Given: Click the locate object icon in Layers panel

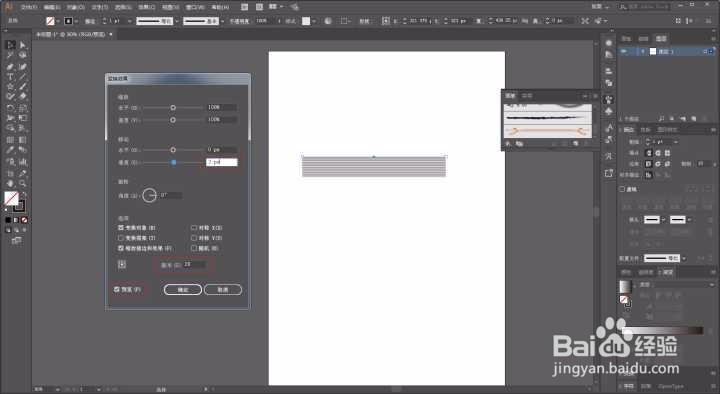Looking at the screenshot, I should pos(661,118).
